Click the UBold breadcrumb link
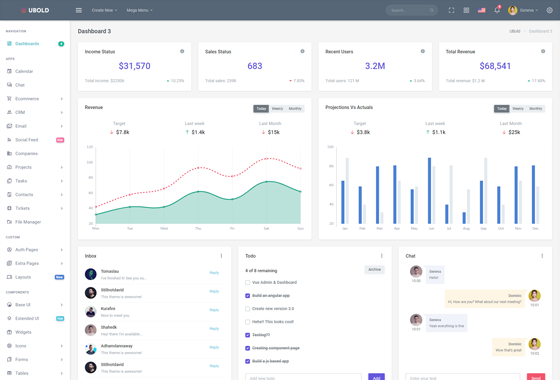The width and height of the screenshot is (560, 380). 515,31
